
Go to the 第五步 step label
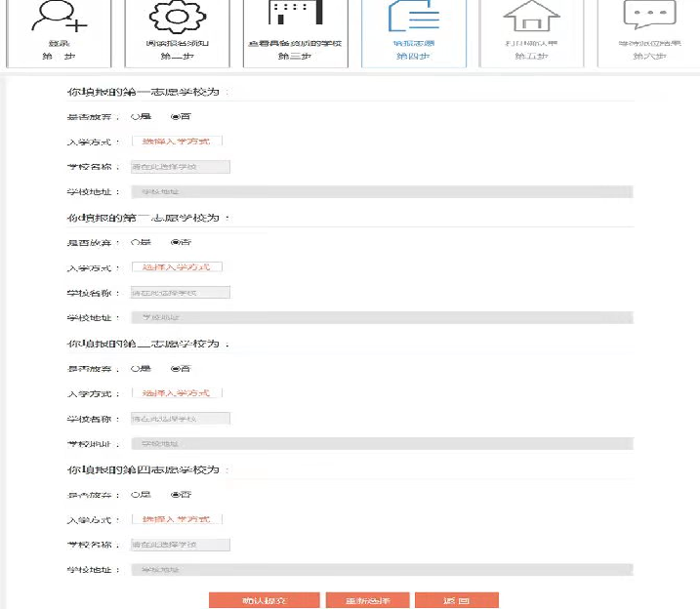pos(531,57)
